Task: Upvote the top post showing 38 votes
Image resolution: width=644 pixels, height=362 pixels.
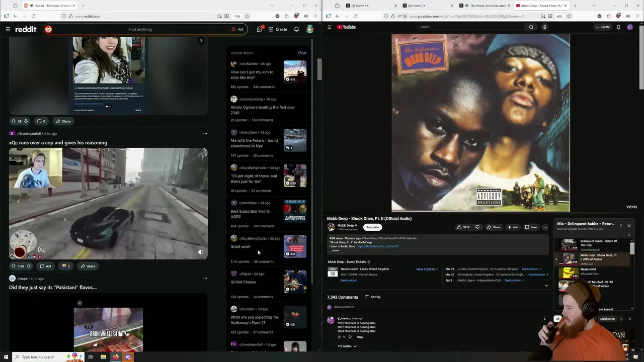Action: point(13,121)
